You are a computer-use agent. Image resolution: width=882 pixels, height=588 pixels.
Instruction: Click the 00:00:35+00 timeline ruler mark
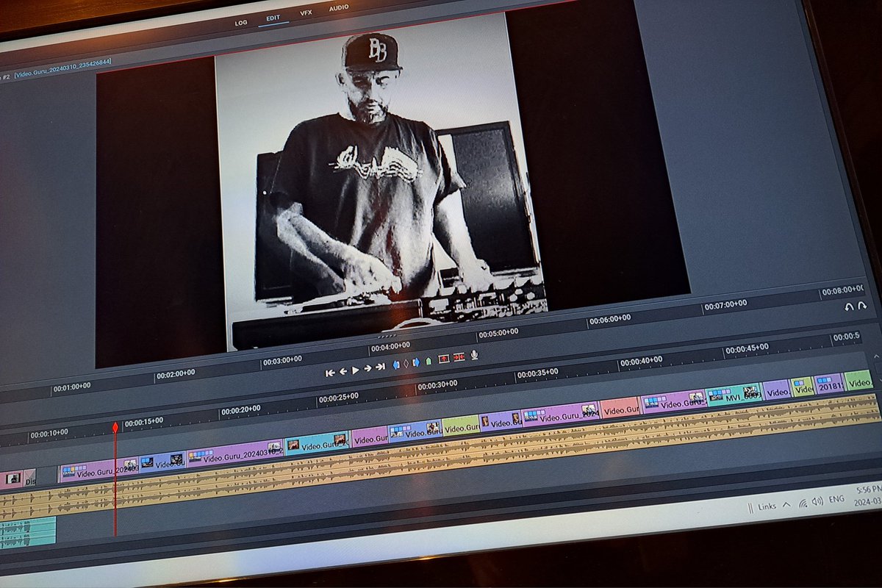pyautogui.click(x=537, y=373)
